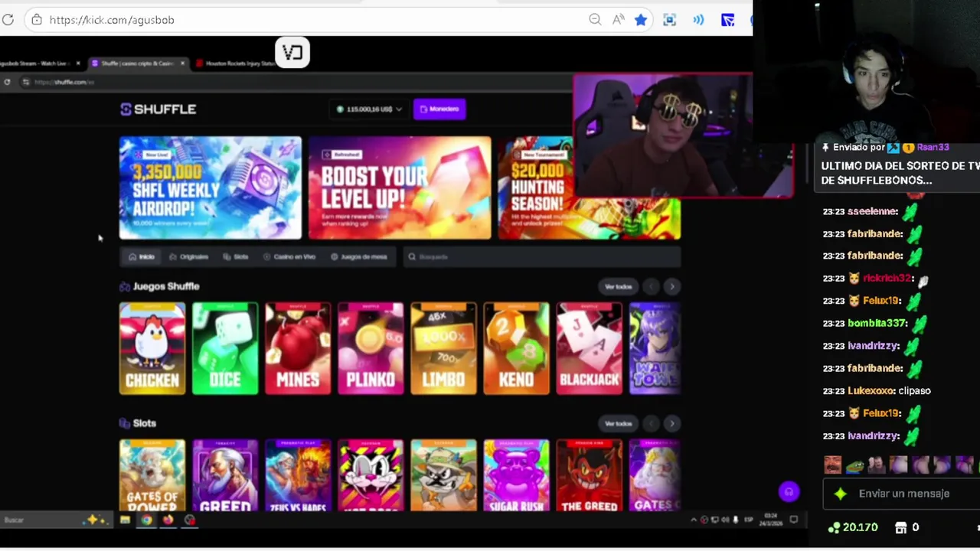This screenshot has height=551, width=980.
Task: Open the SHFL Weekly Airdrop banner
Action: tap(211, 188)
